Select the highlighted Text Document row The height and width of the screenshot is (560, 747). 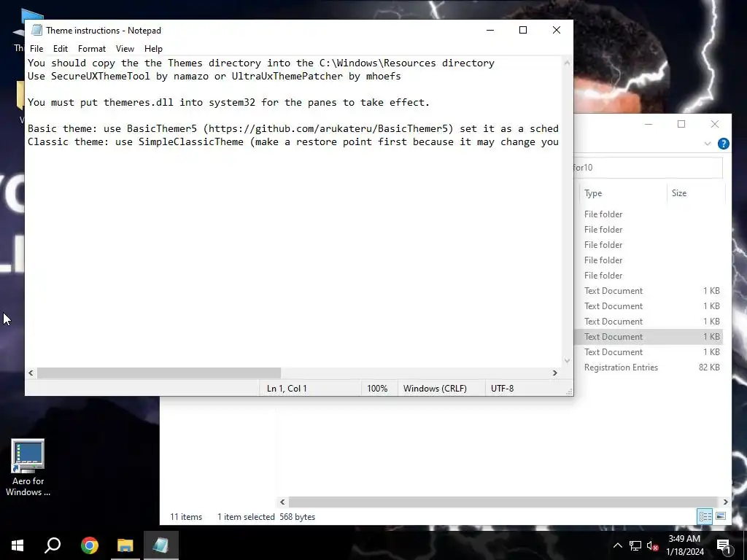[649, 337]
